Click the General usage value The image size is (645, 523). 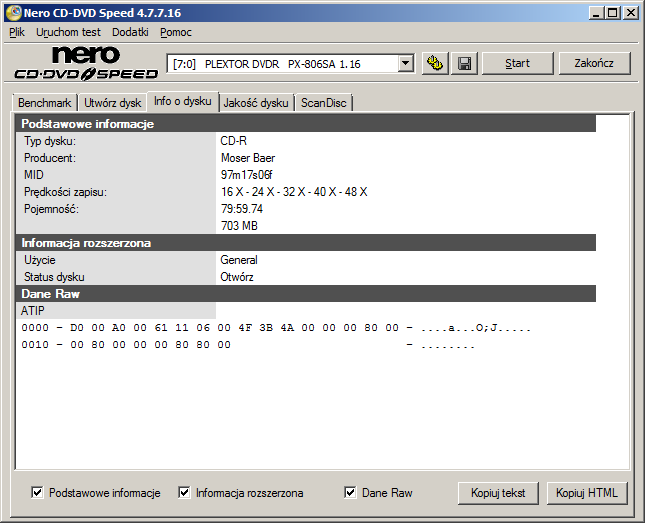pos(239,260)
